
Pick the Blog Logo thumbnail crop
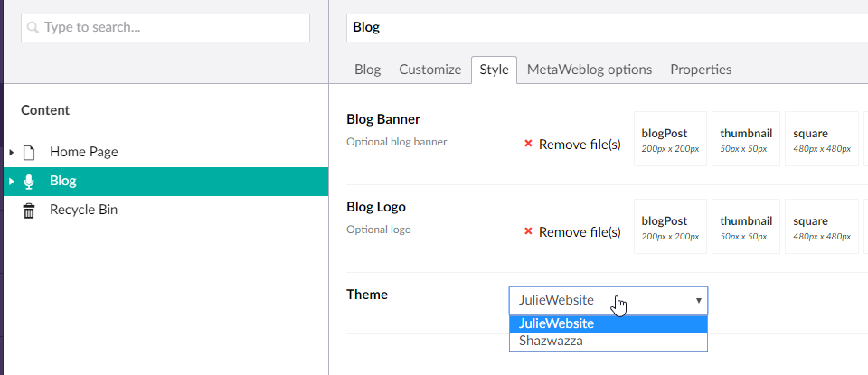(x=746, y=226)
